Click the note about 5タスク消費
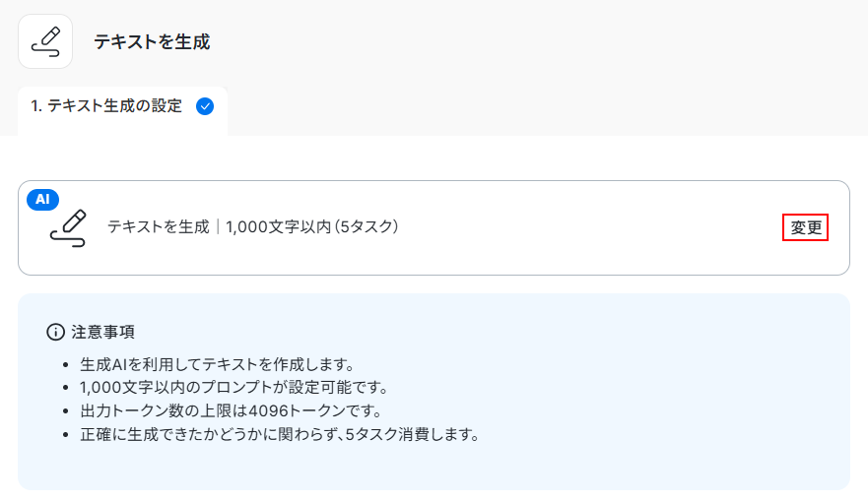 tap(279, 434)
